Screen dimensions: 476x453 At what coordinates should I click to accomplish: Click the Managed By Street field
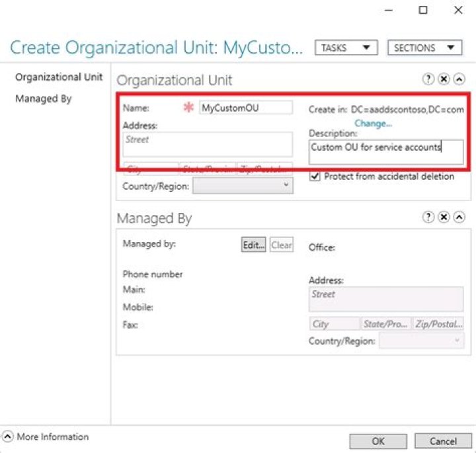[x=386, y=300]
